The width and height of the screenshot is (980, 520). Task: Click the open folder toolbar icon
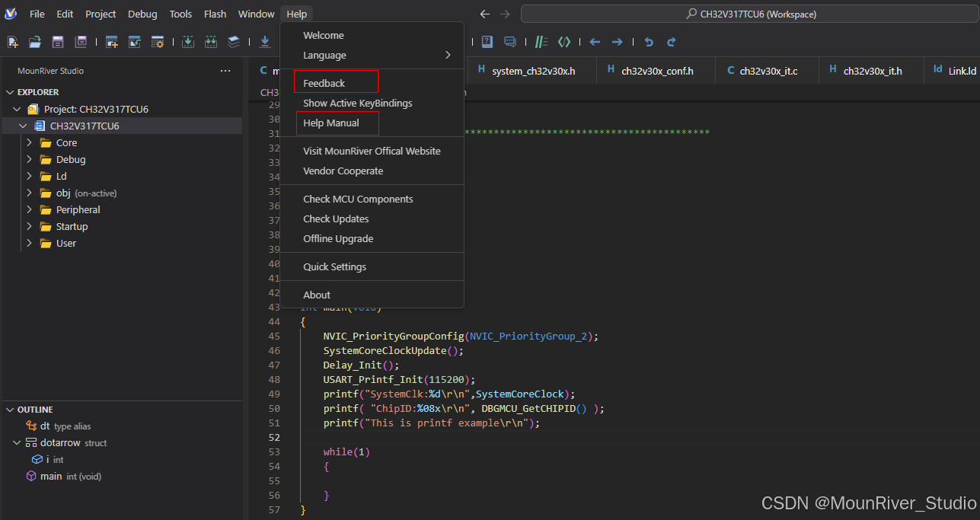point(35,42)
